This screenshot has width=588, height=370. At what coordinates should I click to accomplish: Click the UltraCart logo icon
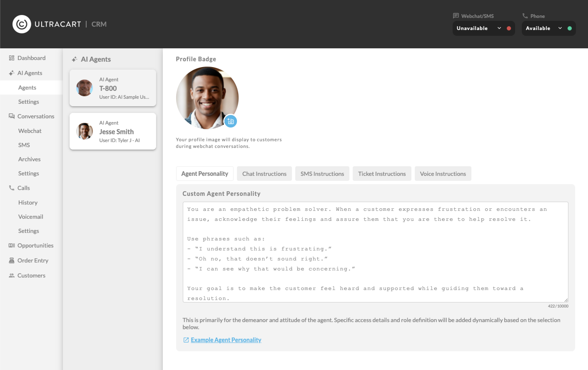[22, 24]
